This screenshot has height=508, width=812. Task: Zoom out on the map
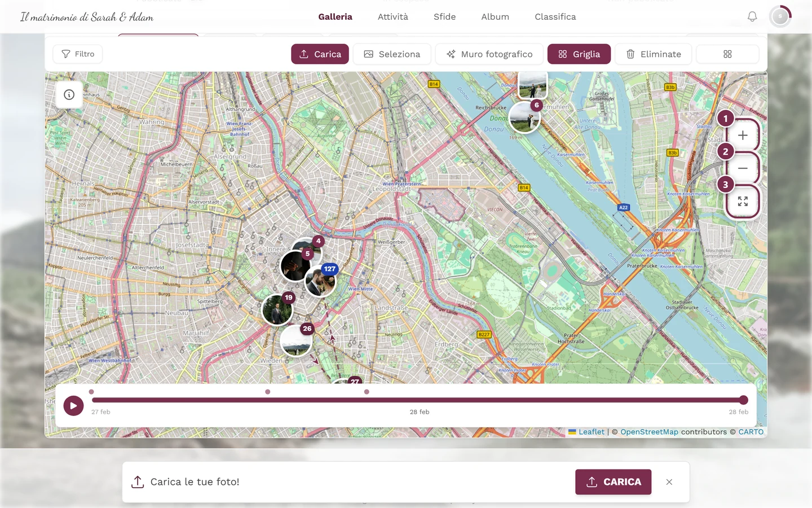(743, 168)
